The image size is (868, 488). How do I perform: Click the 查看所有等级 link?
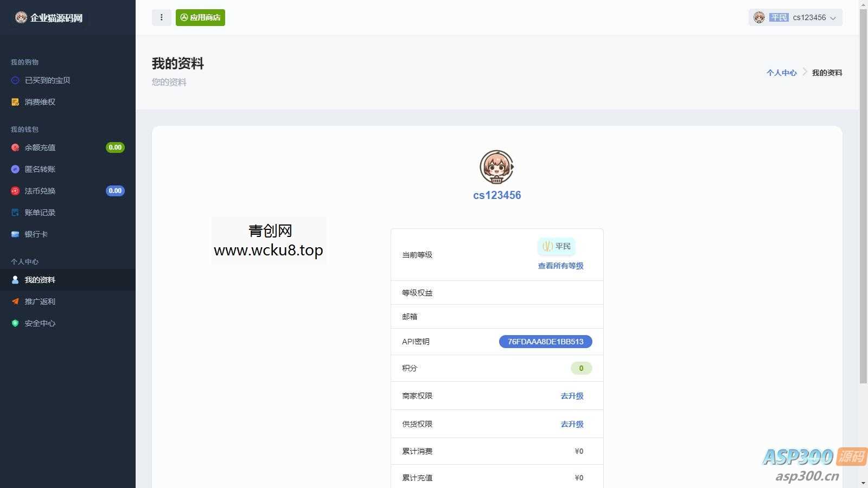click(560, 266)
